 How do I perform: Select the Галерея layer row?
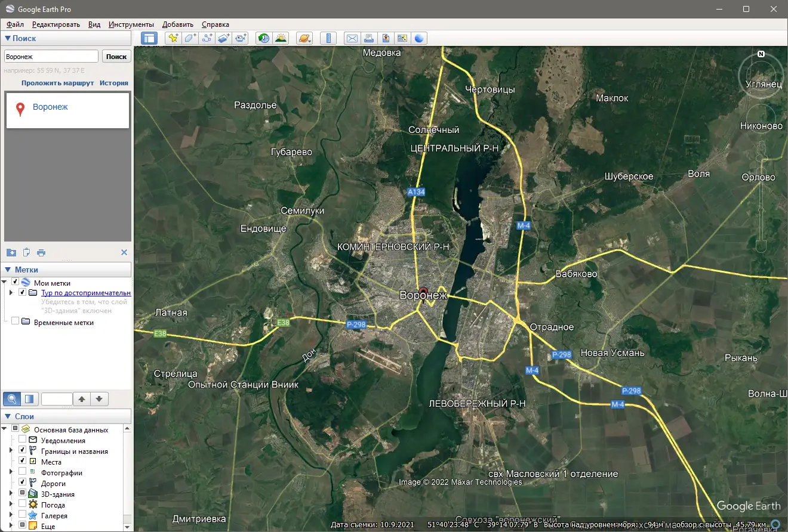pyautogui.click(x=54, y=515)
